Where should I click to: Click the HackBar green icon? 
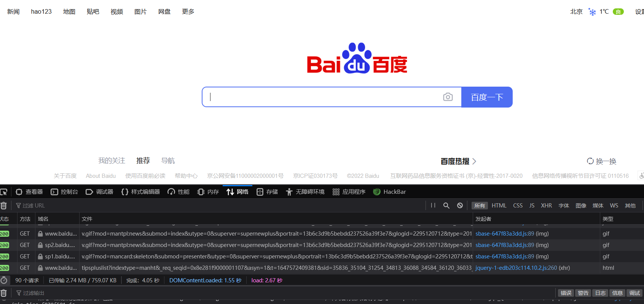[377, 192]
